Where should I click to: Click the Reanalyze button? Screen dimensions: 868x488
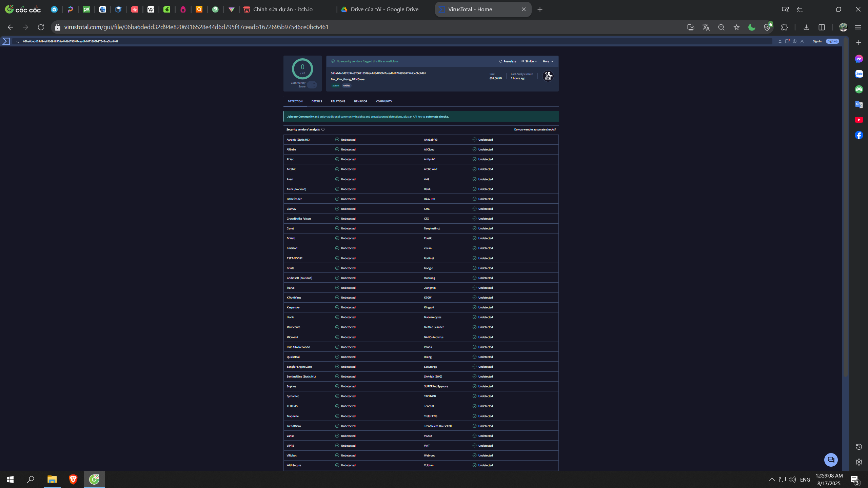click(508, 61)
